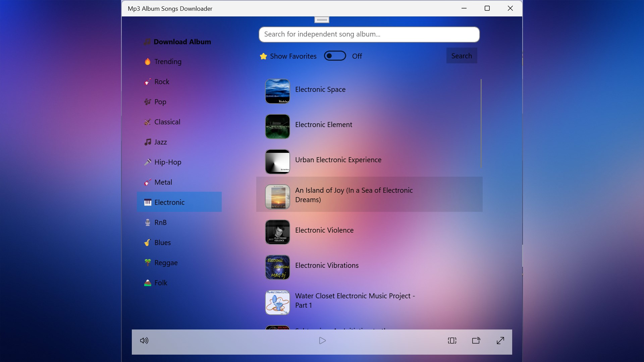Image resolution: width=644 pixels, height=362 pixels.
Task: Click the Search button
Action: click(x=461, y=56)
